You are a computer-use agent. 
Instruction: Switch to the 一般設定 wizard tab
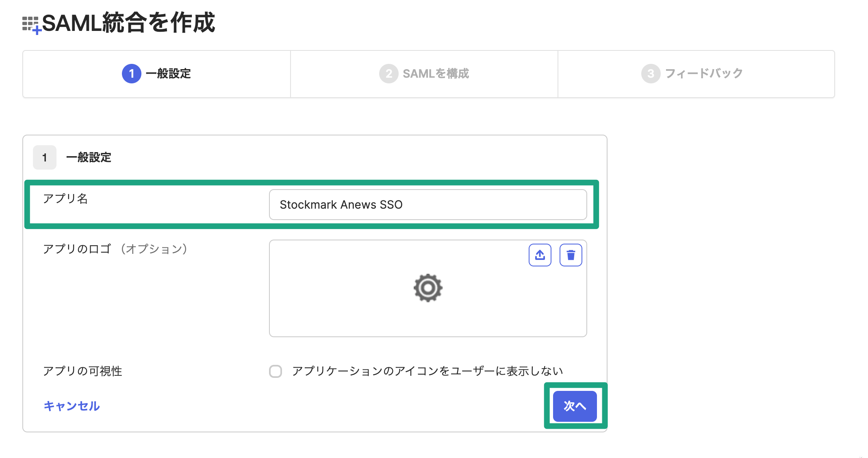[x=168, y=74]
